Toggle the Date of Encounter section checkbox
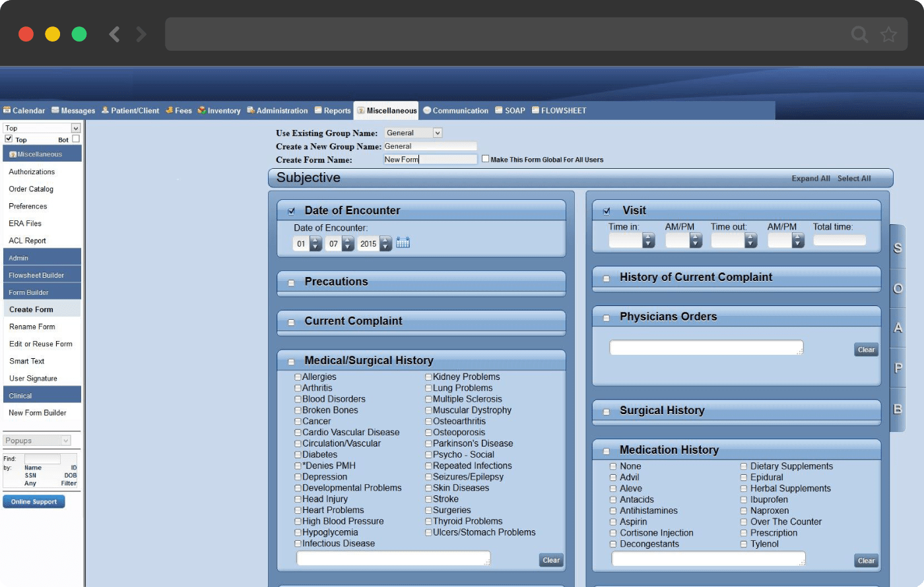The height and width of the screenshot is (587, 924). (x=291, y=211)
